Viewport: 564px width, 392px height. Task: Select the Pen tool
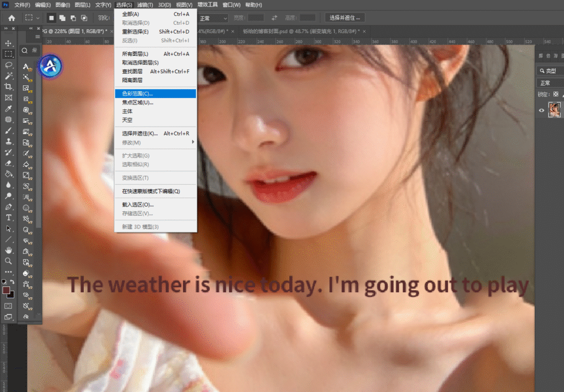[x=8, y=206]
